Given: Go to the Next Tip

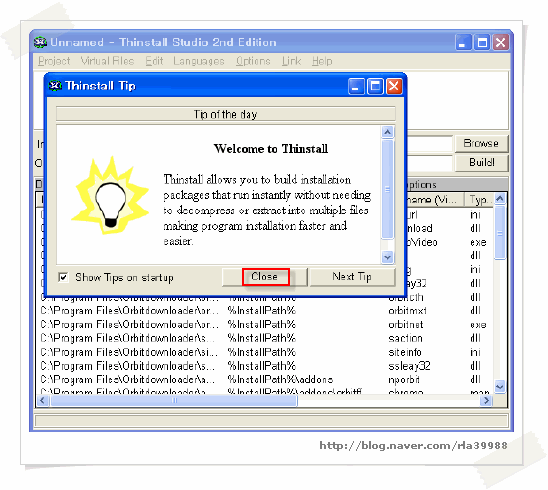Looking at the screenshot, I should (x=352, y=277).
